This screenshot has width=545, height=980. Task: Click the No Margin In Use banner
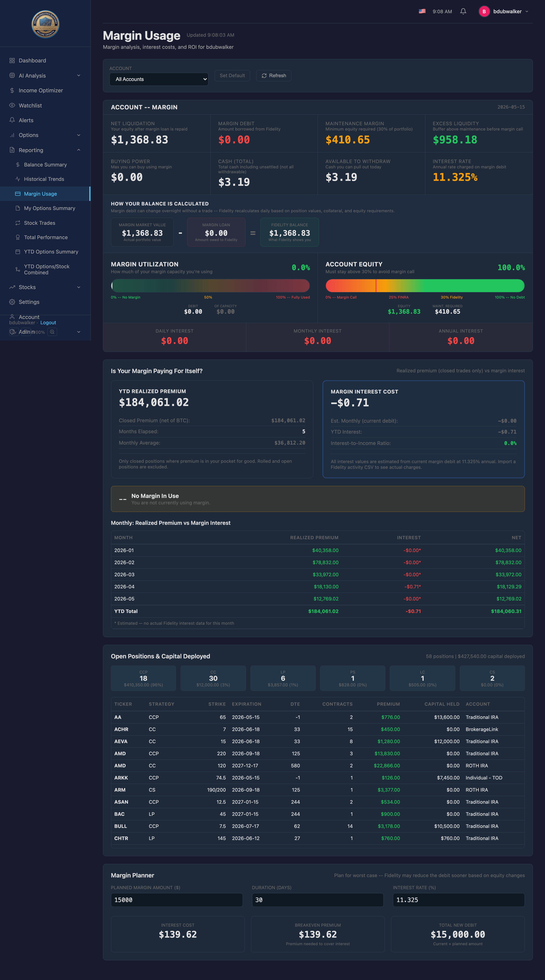click(x=318, y=499)
